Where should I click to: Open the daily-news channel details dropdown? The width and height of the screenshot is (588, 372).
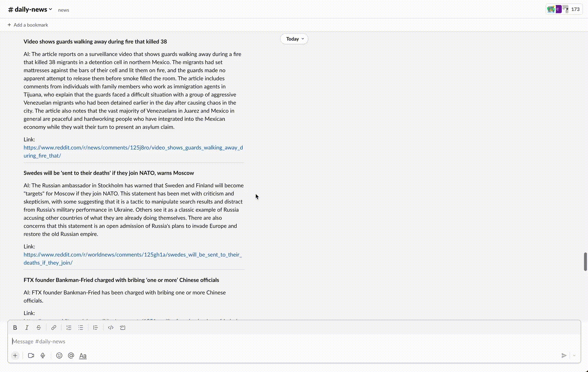[x=30, y=10]
